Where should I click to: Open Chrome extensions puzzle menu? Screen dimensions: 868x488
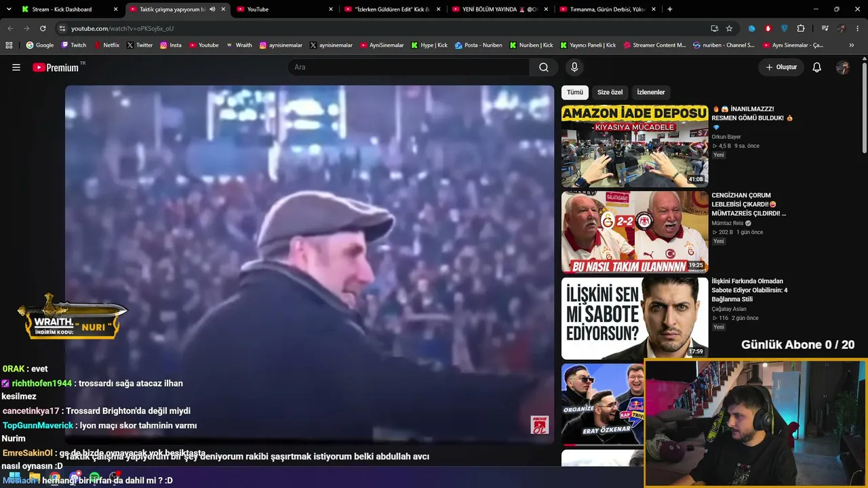coord(801,28)
